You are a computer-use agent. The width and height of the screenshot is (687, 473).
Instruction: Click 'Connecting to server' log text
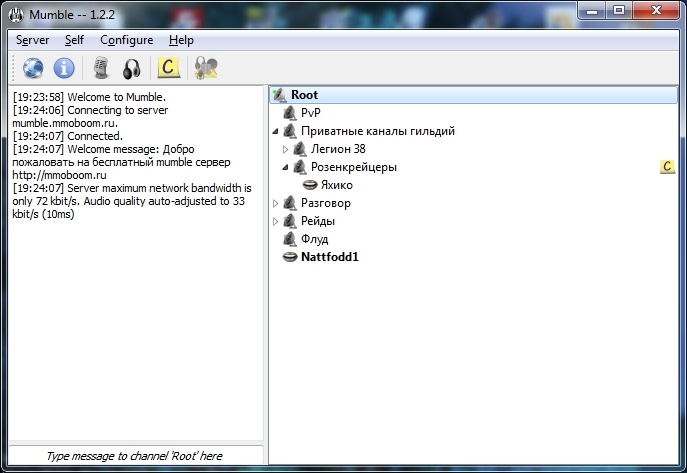pos(117,110)
